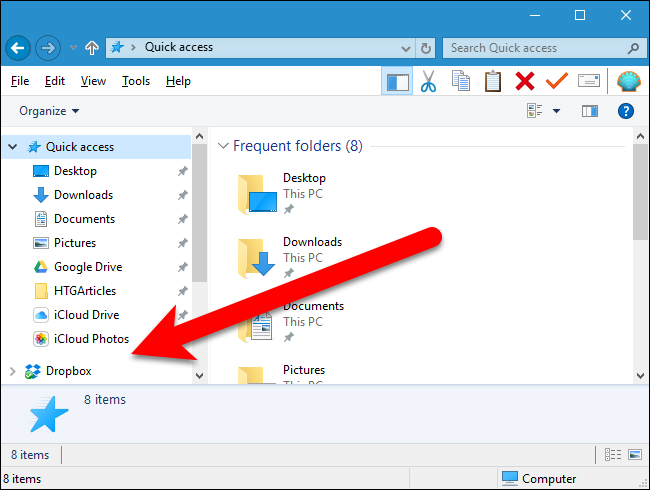Click the orange checkmark Properties icon
650x490 pixels.
[556, 80]
